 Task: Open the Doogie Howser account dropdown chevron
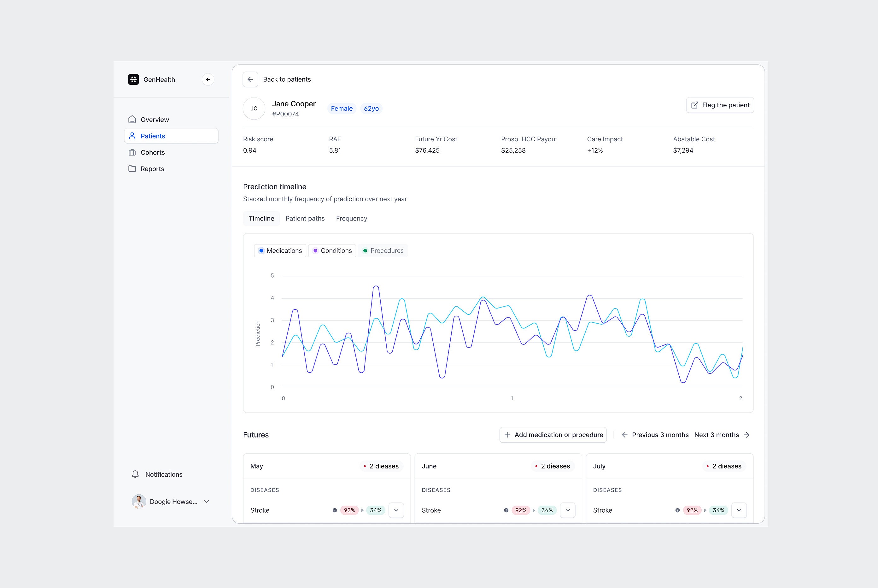206,501
